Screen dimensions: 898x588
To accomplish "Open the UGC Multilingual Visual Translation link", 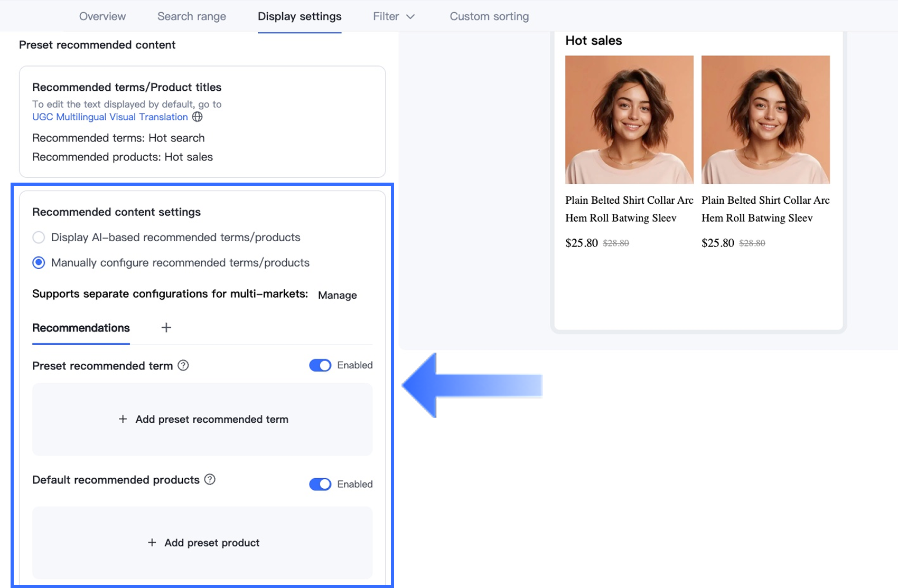I will tap(110, 117).
